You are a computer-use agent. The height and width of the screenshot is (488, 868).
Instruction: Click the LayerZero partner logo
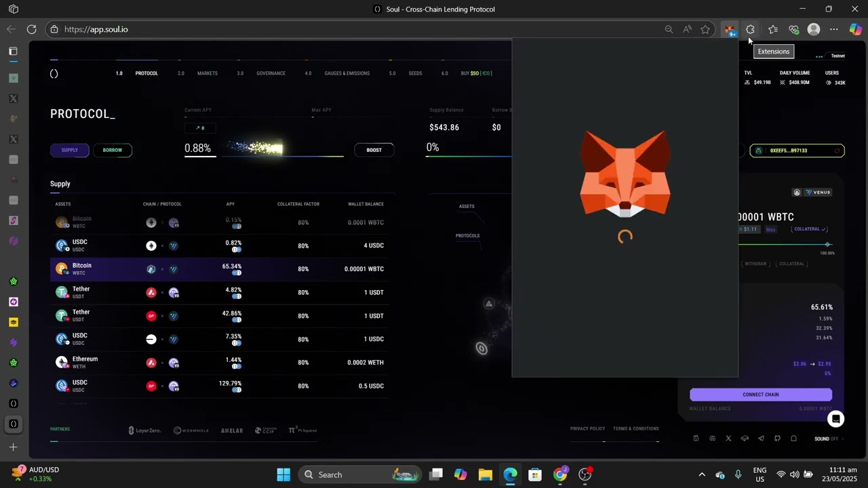click(144, 430)
